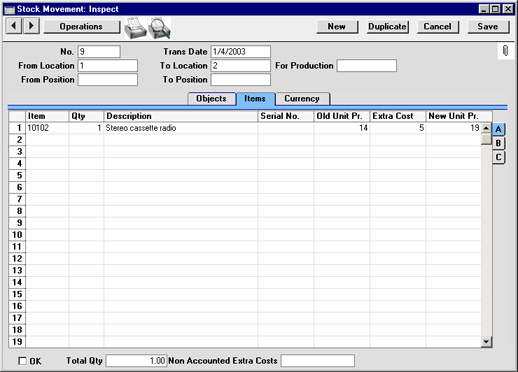Screen dimensions: 518x372
Task: Tick the OK checkbox
Action: [x=22, y=361]
